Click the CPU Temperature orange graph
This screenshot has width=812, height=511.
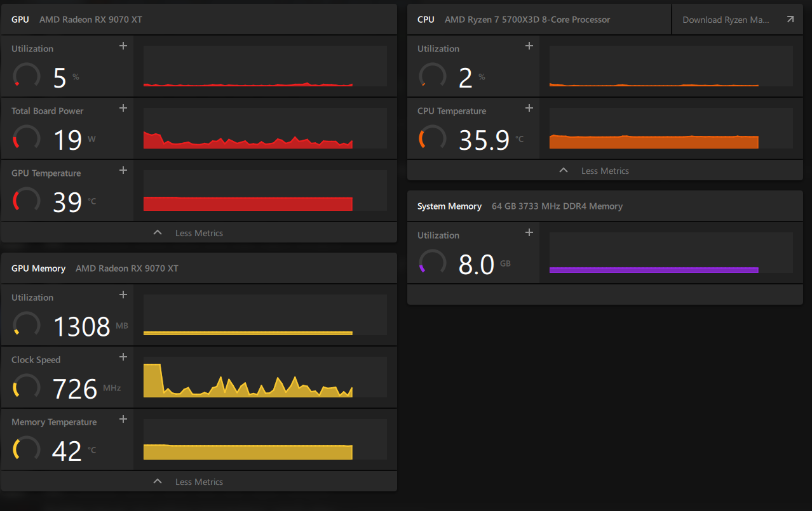(671, 128)
